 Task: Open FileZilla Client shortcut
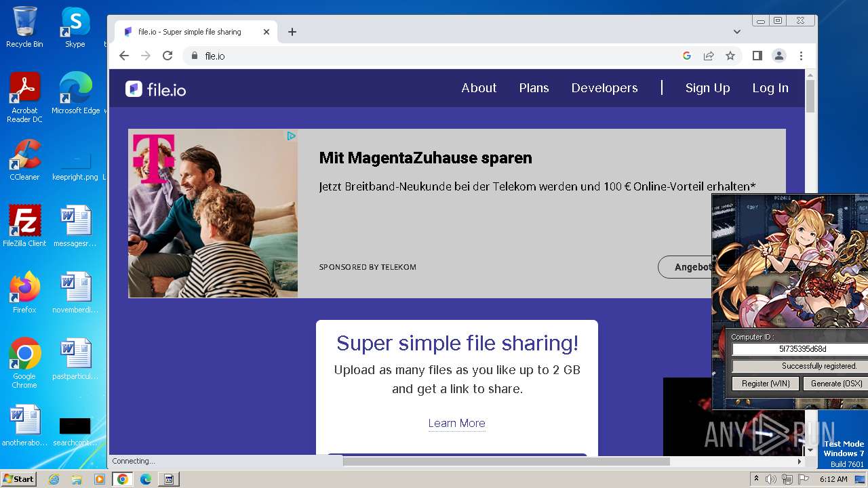(x=24, y=226)
